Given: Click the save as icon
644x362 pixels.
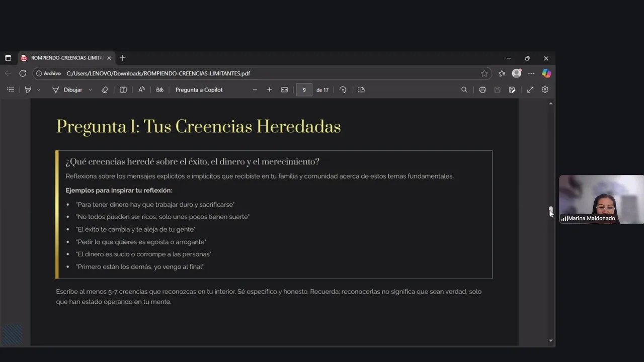Looking at the screenshot, I should pyautogui.click(x=512, y=89).
